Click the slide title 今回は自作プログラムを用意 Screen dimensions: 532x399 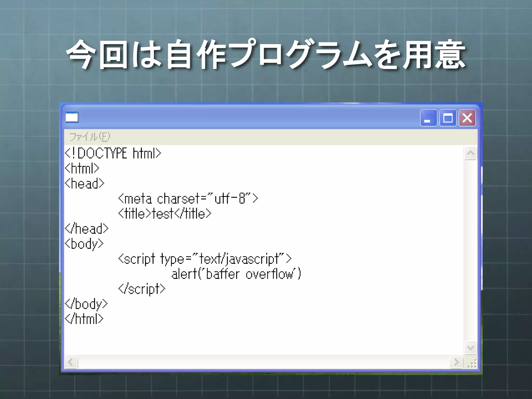pos(266,55)
